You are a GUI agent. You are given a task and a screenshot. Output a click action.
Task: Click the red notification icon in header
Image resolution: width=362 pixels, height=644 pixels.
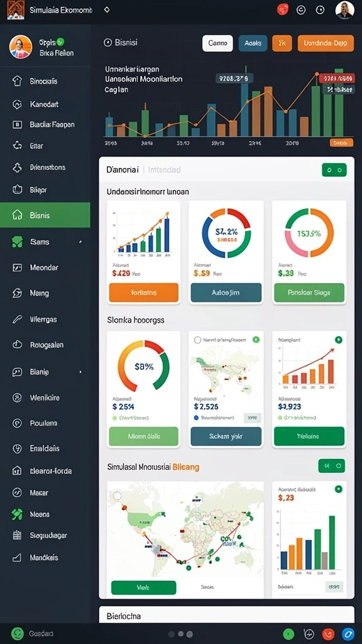(x=283, y=9)
